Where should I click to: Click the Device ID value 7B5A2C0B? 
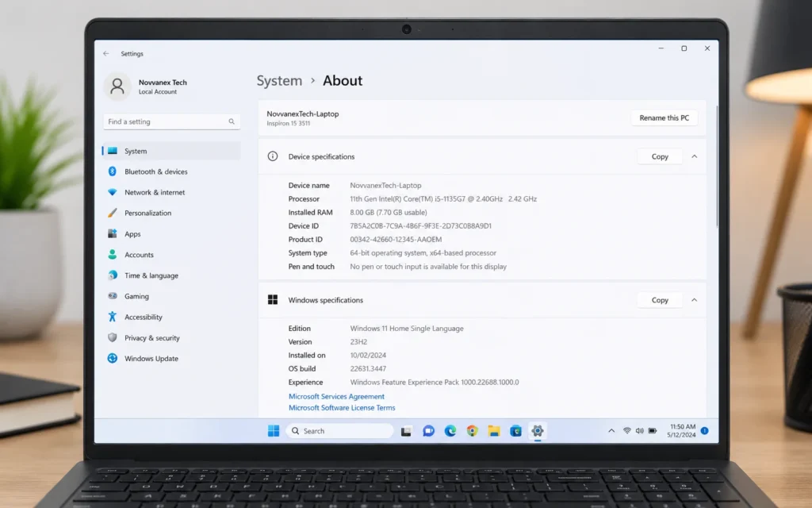(x=420, y=226)
